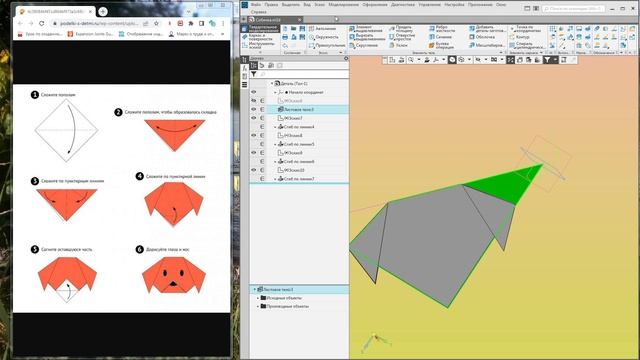The height and width of the screenshot is (360, 640).
Task: Click Добавить деталь-заготовку command
Action: (487, 29)
